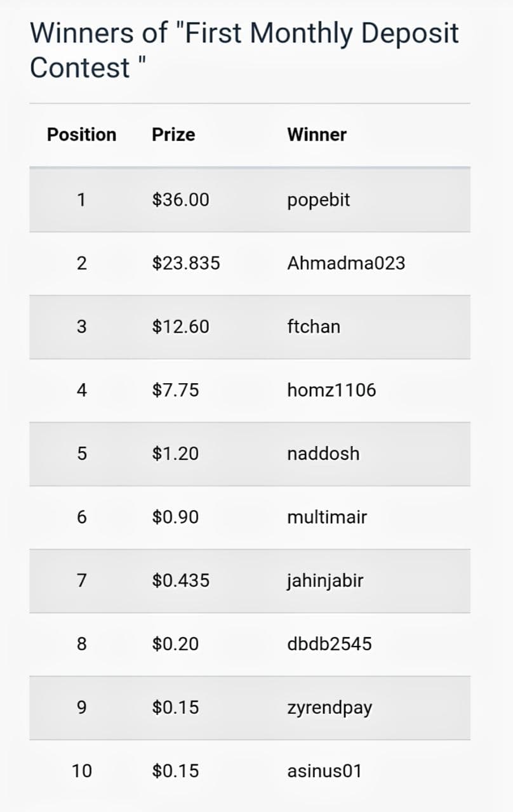Select winner name popebit
Screen dimensions: 513x812
point(319,200)
